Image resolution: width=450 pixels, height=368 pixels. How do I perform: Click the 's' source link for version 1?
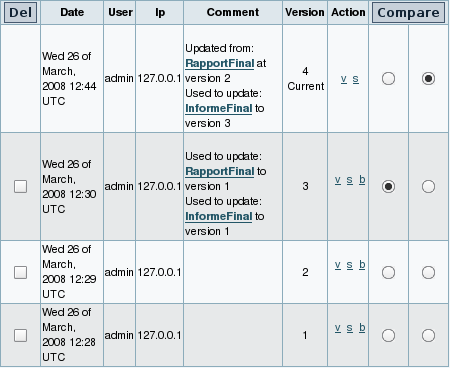pyautogui.click(x=349, y=328)
